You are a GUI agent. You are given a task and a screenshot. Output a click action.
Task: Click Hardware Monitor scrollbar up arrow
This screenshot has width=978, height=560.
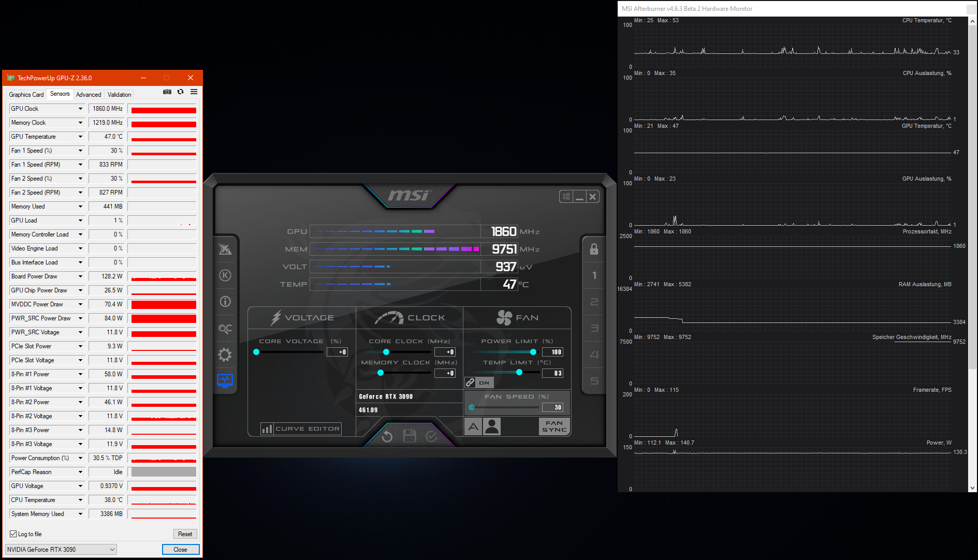[x=972, y=21]
